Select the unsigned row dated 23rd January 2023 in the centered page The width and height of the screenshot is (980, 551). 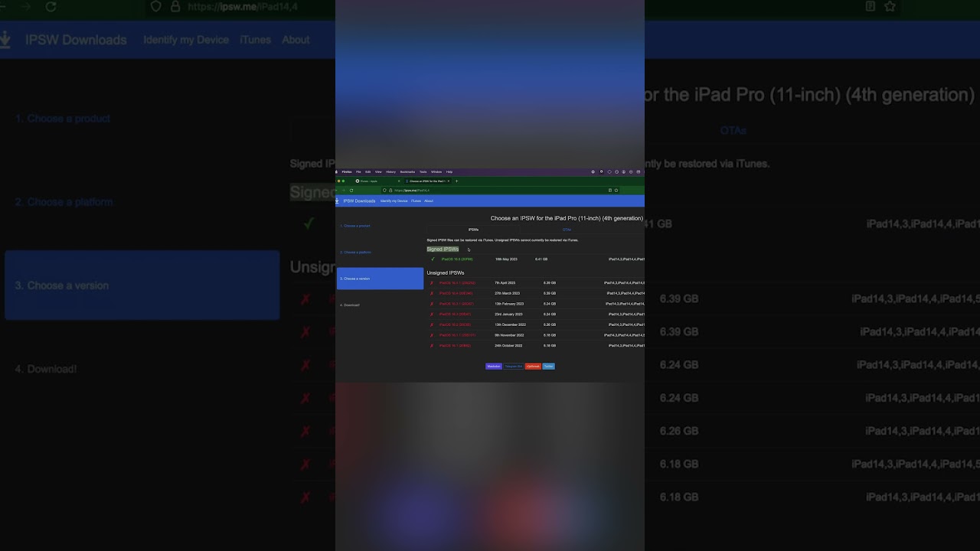click(x=535, y=314)
